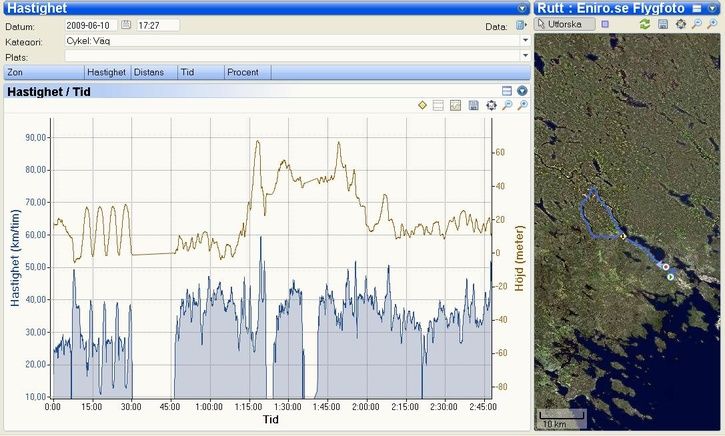Viewport: 725px width, 436px height.
Task: Open chart settings gear icon
Action: pyautogui.click(x=491, y=105)
